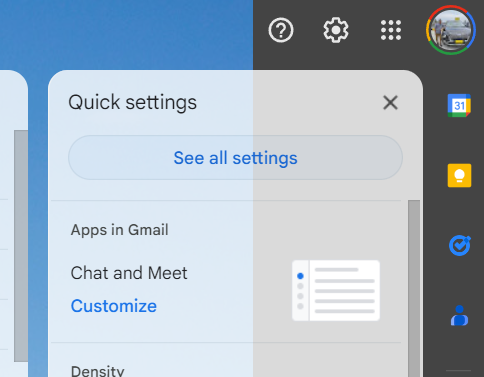Image resolution: width=484 pixels, height=377 pixels.
Task: Click the inbox list scrollbar on left
Action: point(21,246)
